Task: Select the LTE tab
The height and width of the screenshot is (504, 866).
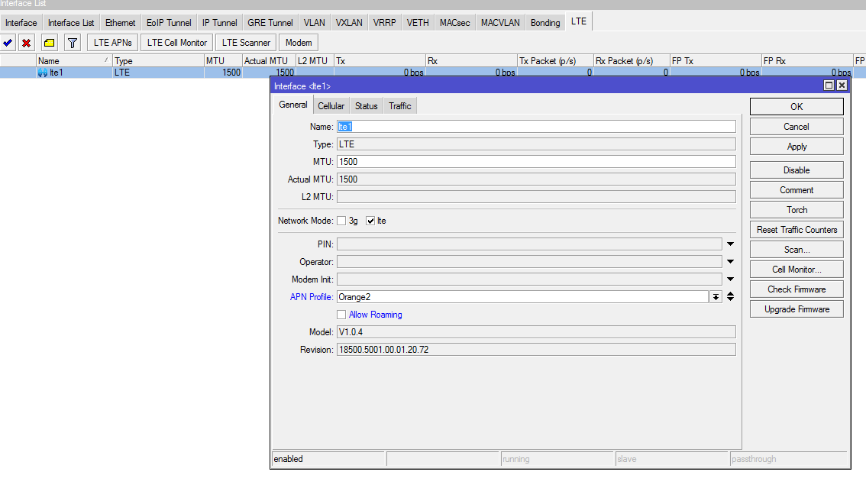Action: (x=579, y=21)
